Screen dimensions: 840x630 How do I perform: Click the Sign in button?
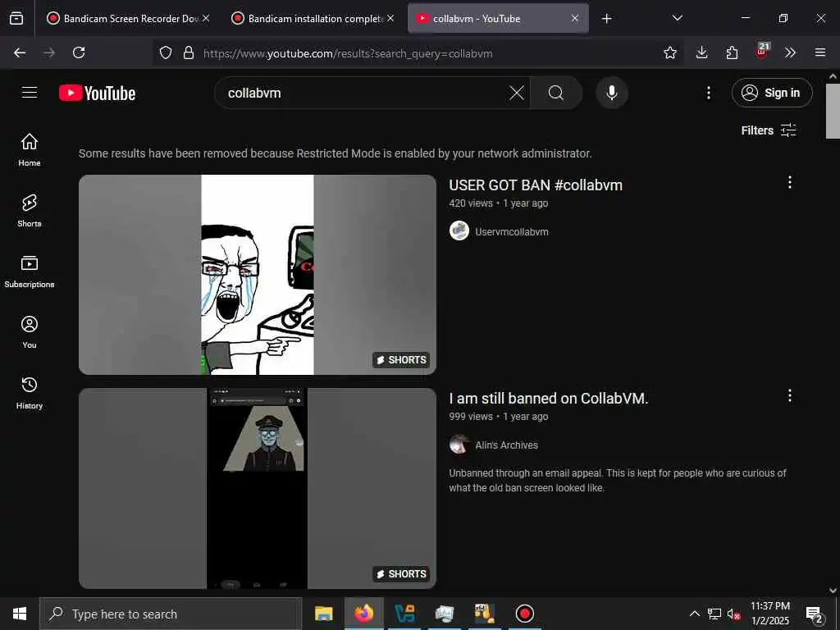pos(771,94)
